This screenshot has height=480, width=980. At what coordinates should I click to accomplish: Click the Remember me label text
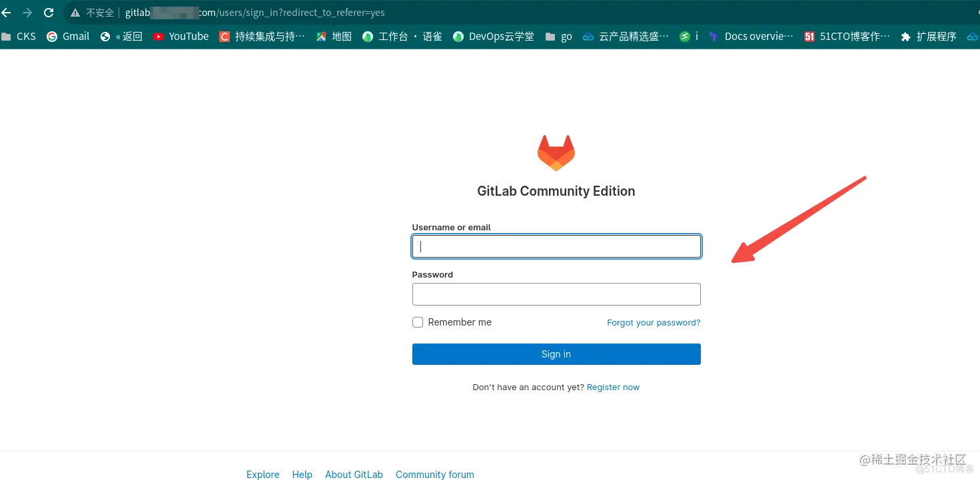click(x=460, y=322)
